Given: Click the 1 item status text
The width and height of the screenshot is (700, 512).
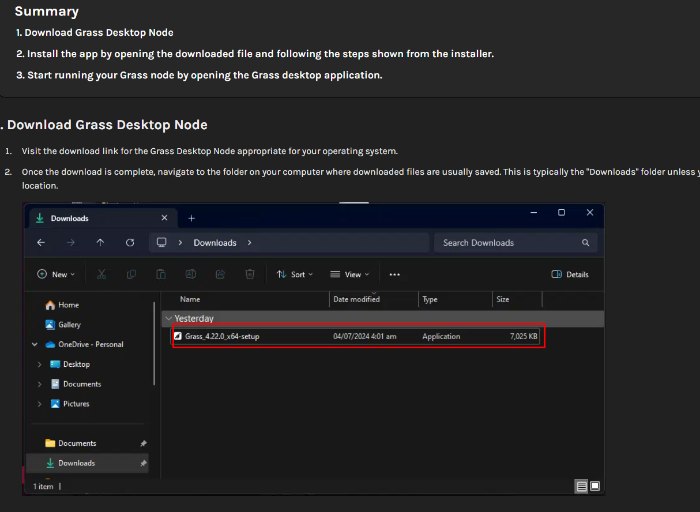Looking at the screenshot, I should (x=43, y=487).
